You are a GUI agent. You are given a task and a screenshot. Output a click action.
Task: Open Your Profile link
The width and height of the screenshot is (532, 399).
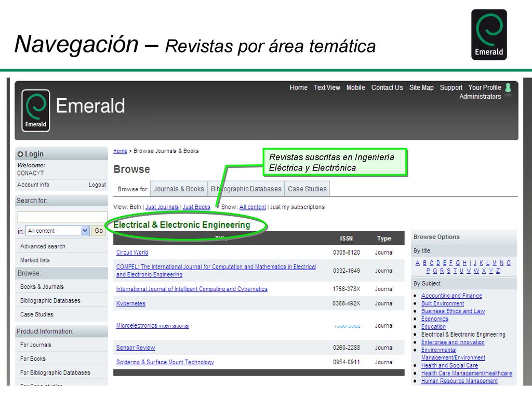click(485, 87)
